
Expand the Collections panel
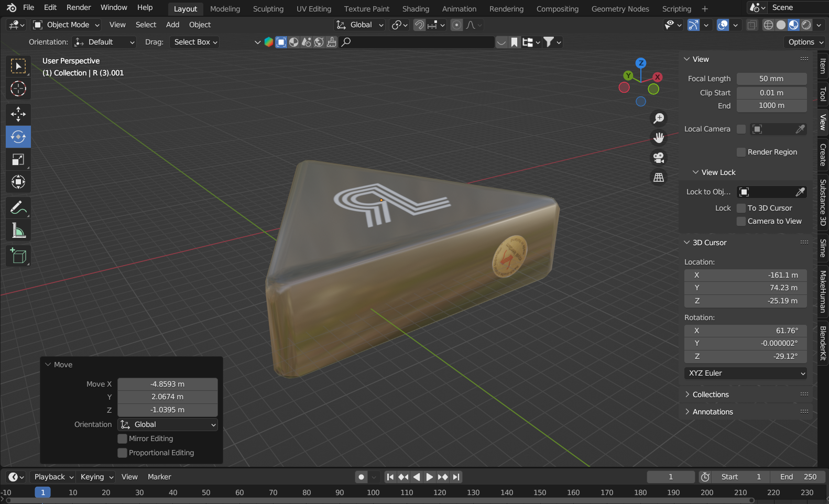click(x=710, y=395)
